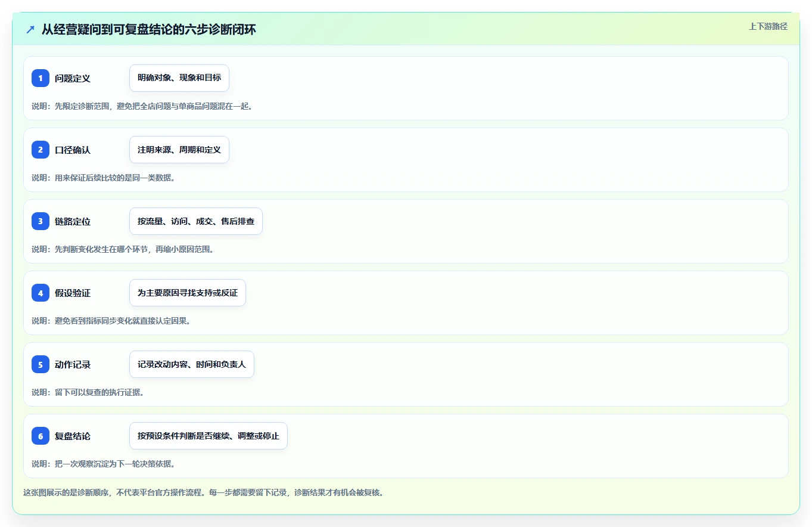Screen dimensions: 812x527
Task: Click step number badge 1 for 问题定义
Action: click(41, 78)
